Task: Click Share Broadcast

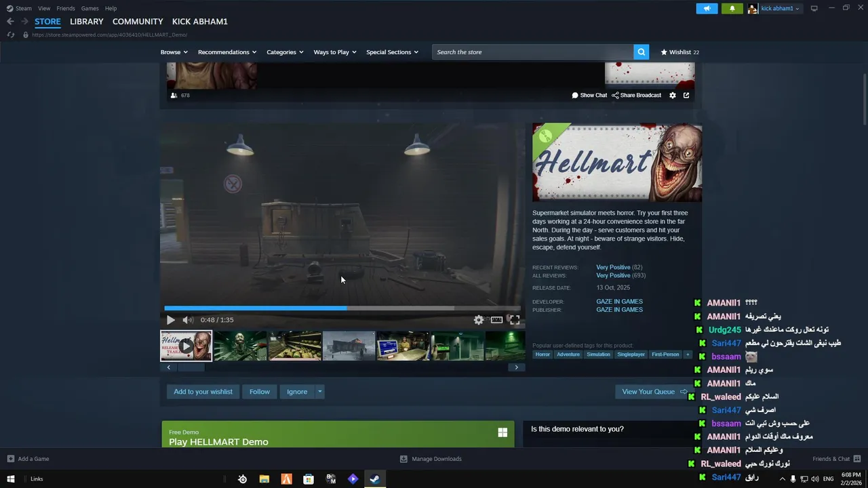Action: tap(636, 96)
